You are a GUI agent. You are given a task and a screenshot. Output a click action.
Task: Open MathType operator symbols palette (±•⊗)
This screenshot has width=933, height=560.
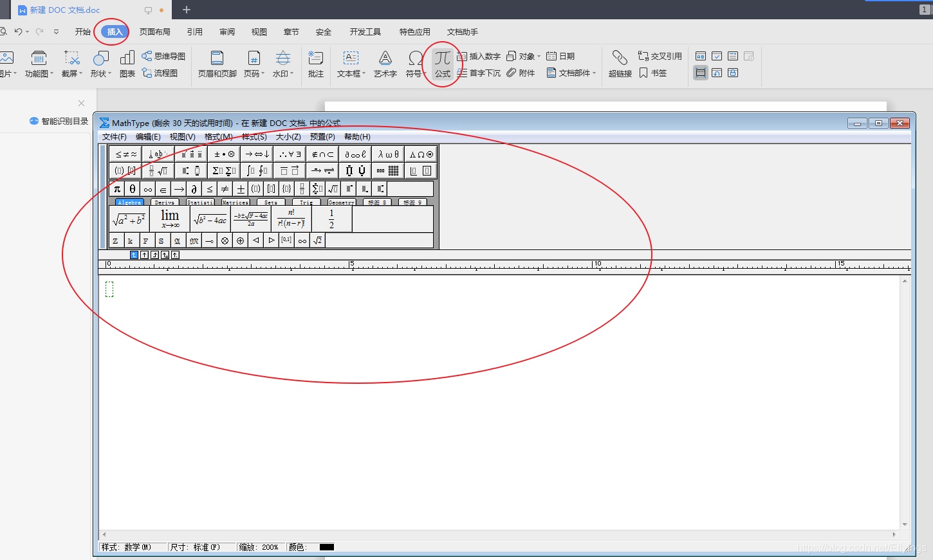click(224, 154)
